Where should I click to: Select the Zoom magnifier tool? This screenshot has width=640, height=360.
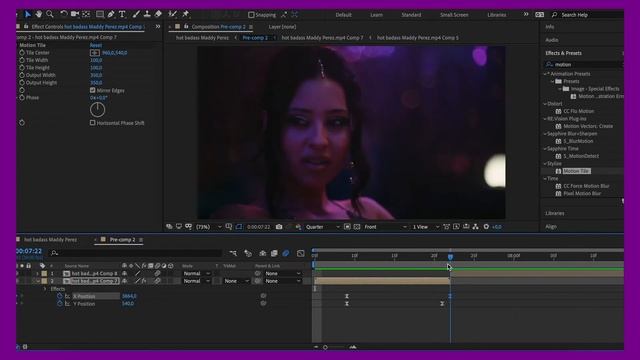coord(50,14)
